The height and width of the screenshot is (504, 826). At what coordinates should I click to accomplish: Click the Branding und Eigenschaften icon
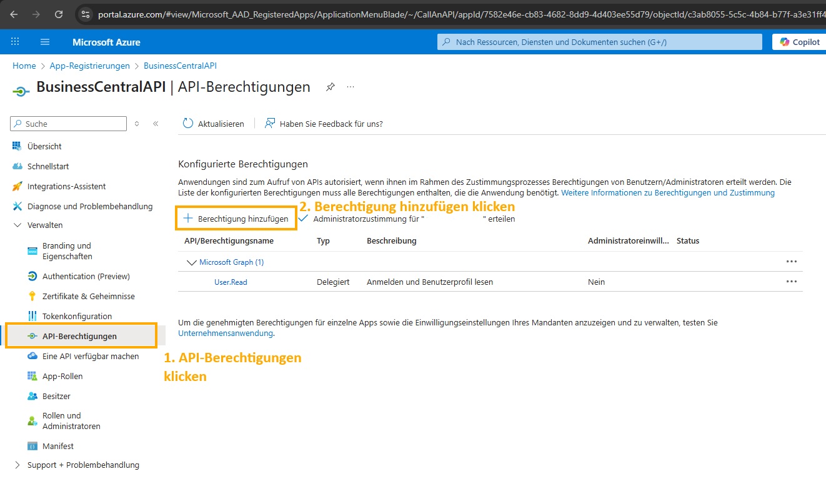[32, 251]
